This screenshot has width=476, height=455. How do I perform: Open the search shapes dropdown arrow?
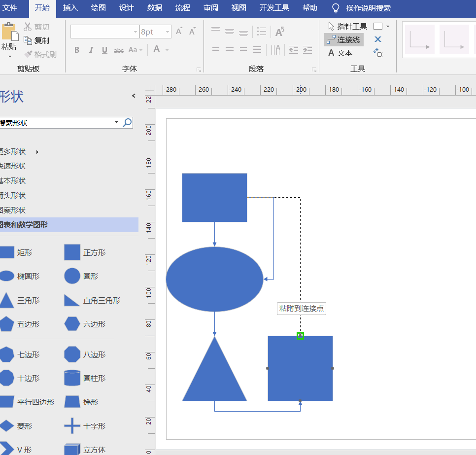pos(116,122)
